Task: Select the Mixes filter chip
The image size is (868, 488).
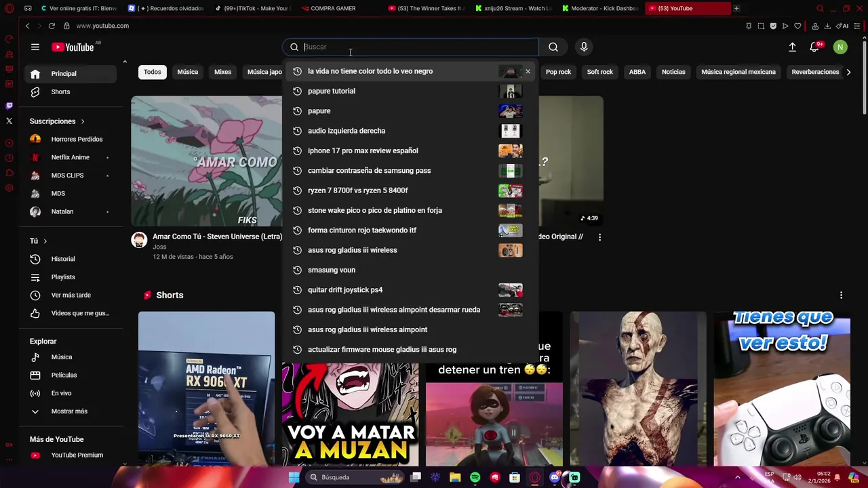Action: coord(223,72)
